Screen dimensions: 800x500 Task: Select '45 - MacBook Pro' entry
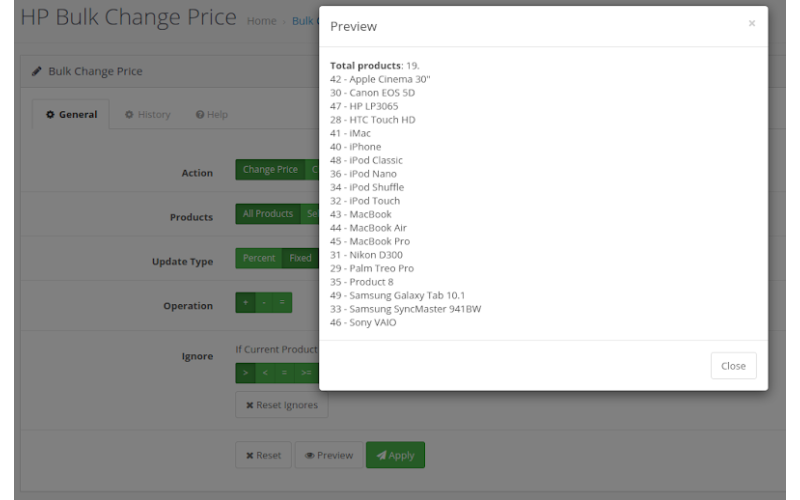click(x=370, y=241)
